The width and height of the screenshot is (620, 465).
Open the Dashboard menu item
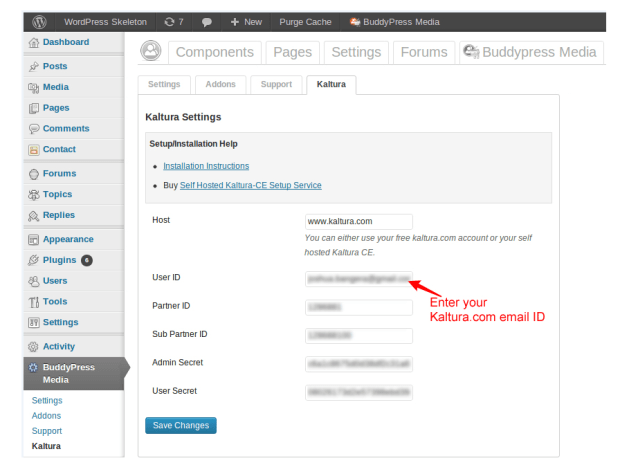(66, 42)
